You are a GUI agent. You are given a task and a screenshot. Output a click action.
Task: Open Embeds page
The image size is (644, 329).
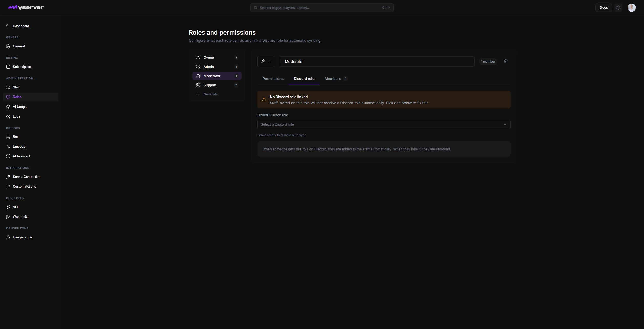31,147
